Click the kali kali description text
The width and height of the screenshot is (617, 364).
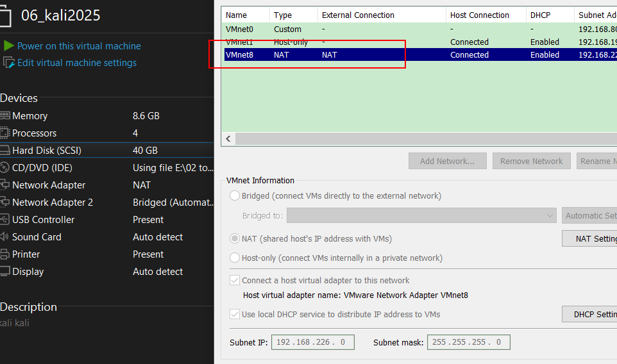coord(15,323)
